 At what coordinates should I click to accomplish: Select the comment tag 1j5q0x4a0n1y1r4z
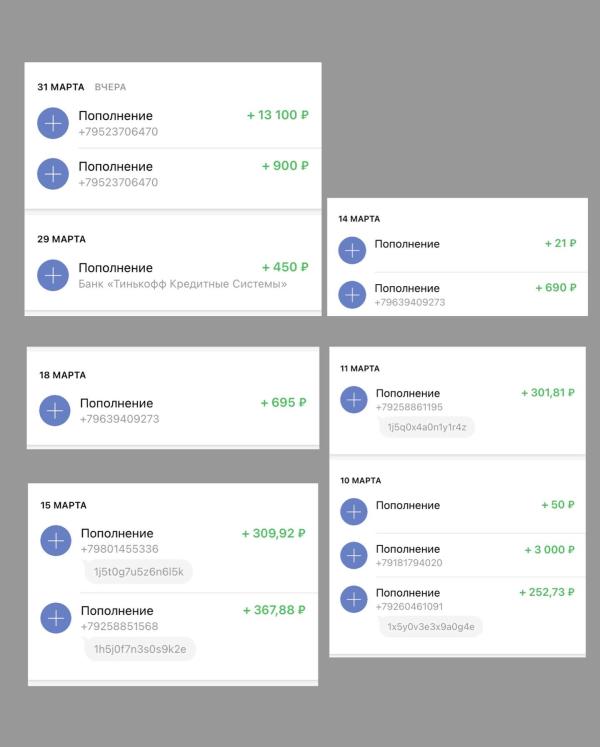pyautogui.click(x=427, y=427)
